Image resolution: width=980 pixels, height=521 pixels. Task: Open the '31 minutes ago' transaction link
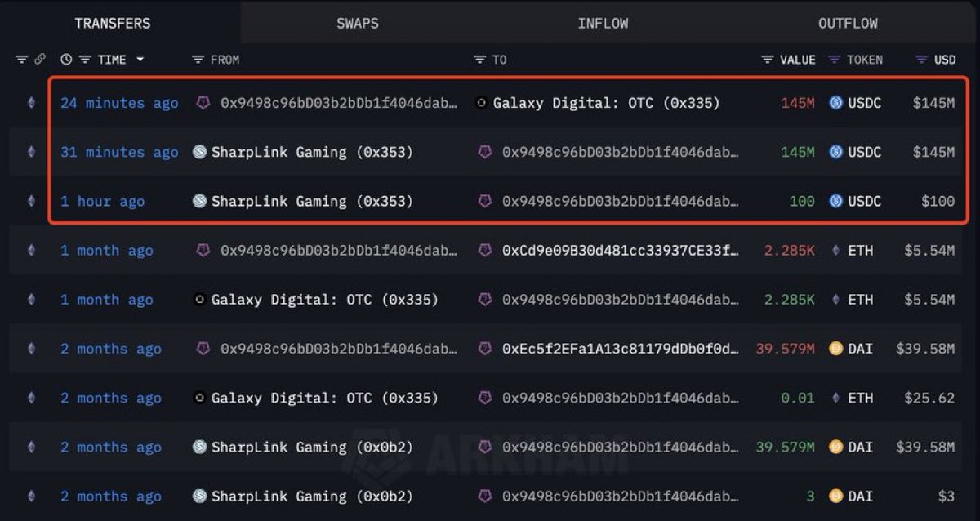[x=119, y=152]
